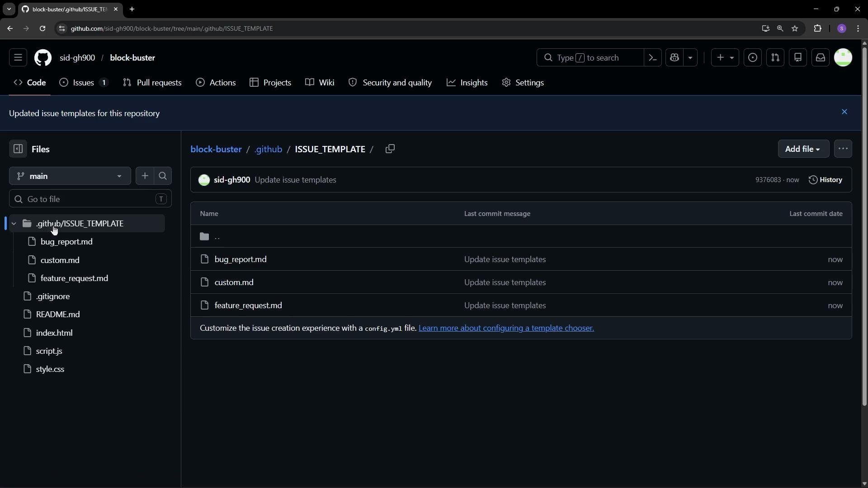The image size is (868, 488).
Task: Open the command palette icon
Action: [652, 58]
